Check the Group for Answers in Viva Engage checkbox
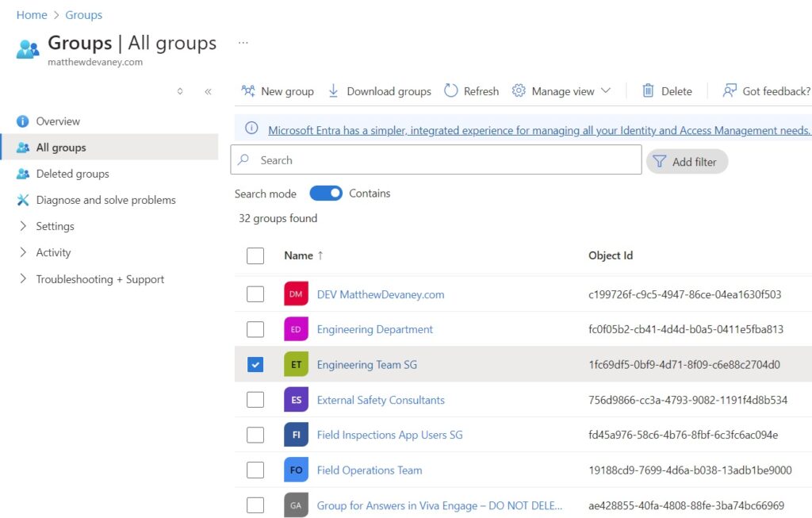812x518 pixels. (x=255, y=505)
